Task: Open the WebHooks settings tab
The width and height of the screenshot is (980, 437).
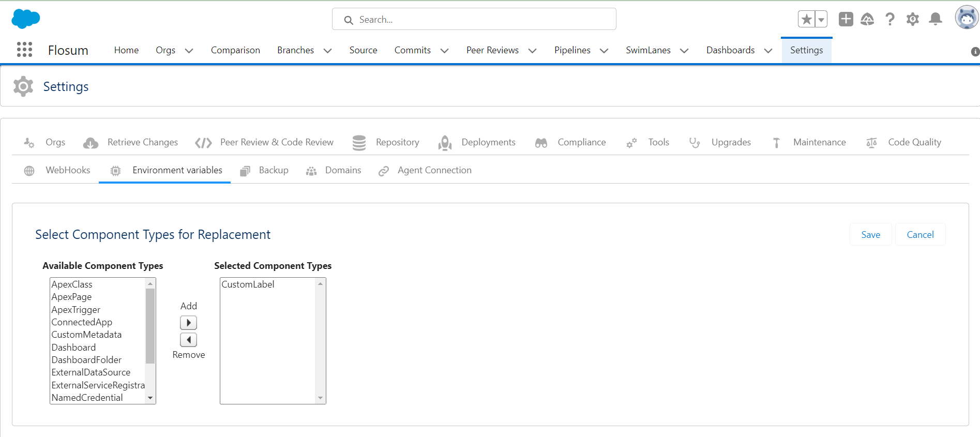Action: (x=57, y=170)
